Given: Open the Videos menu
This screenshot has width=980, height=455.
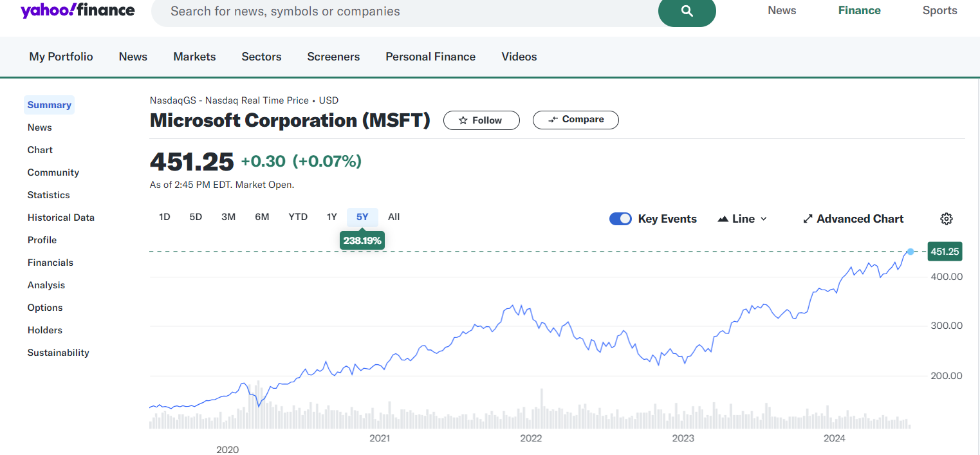Looking at the screenshot, I should tap(519, 57).
